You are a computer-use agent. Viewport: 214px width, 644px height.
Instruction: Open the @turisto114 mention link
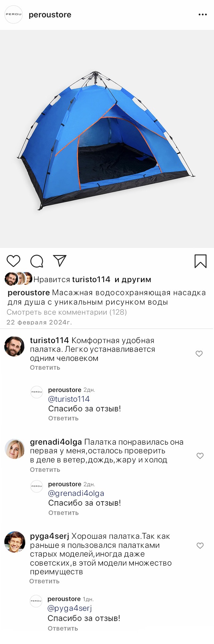click(69, 399)
